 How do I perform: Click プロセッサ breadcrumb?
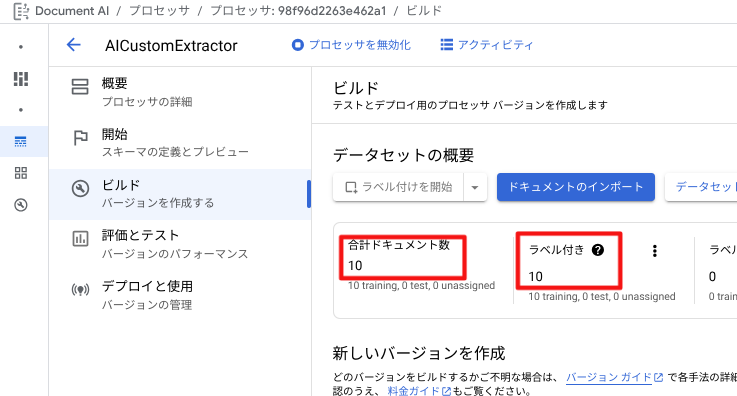click(x=159, y=11)
